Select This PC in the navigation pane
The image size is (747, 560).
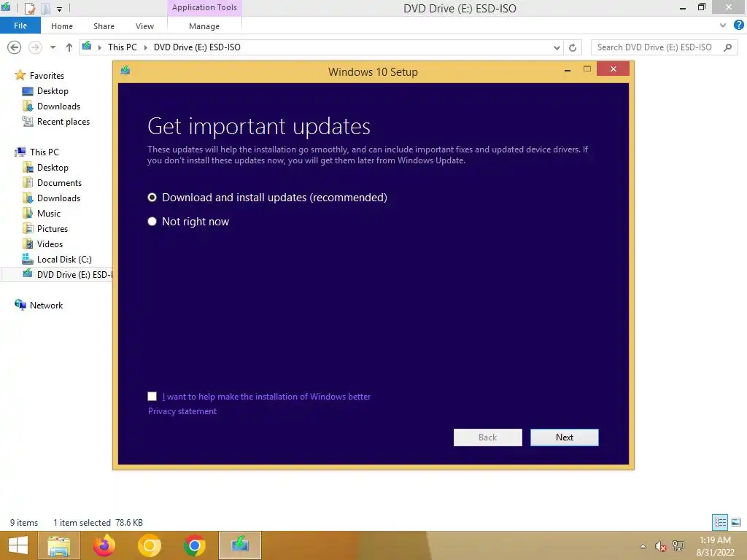pos(44,152)
